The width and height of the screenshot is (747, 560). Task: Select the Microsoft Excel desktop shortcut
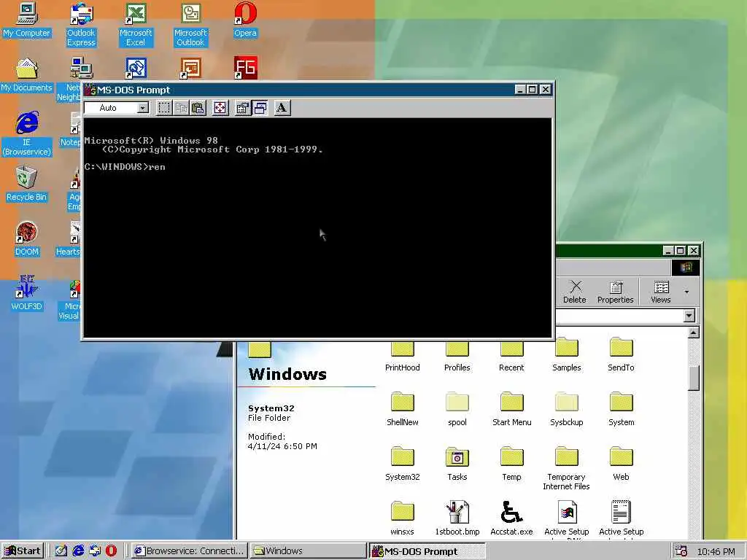136,25
